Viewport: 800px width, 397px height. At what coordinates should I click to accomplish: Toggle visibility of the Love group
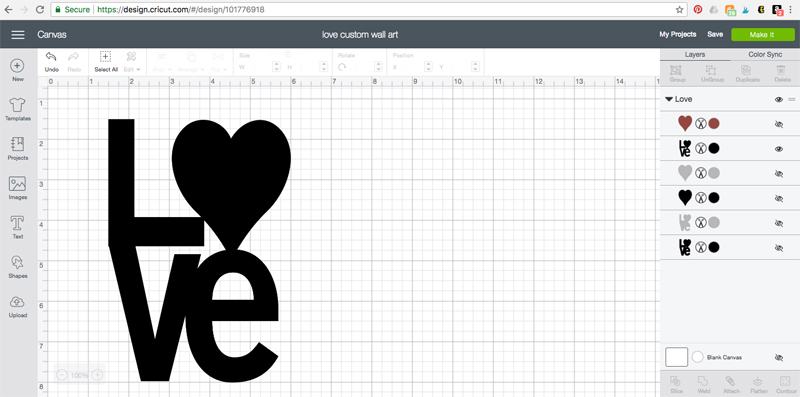click(x=779, y=100)
